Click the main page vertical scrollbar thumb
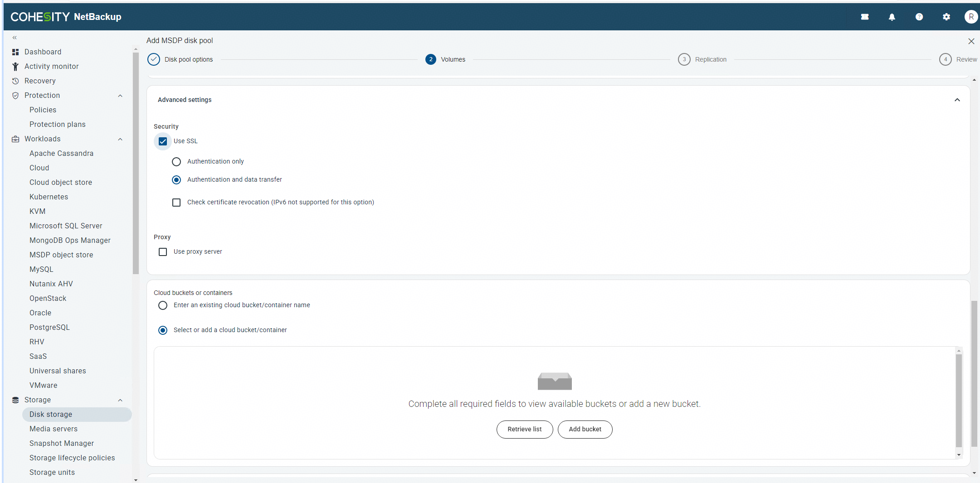 [x=974, y=373]
